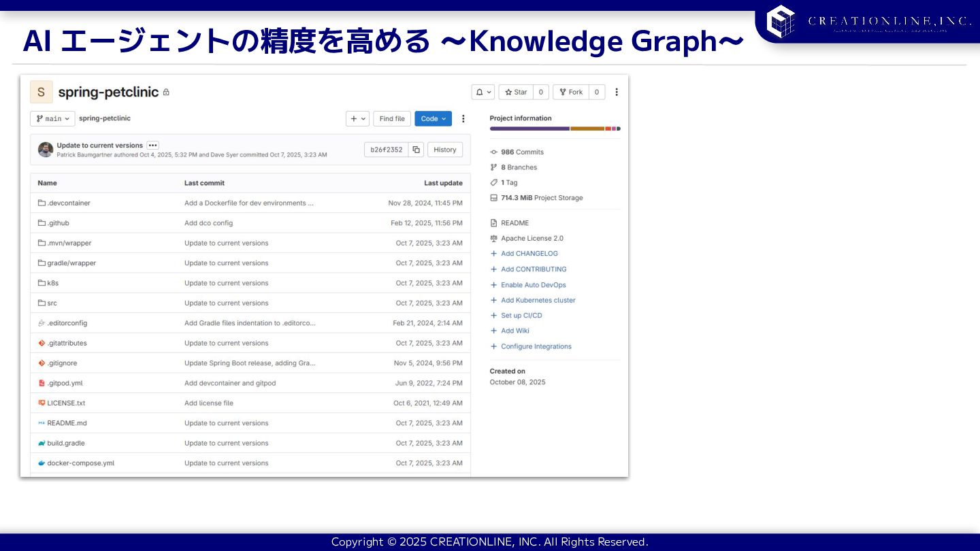
Task: Click Add Kubernetes cluster
Action: [x=538, y=300]
